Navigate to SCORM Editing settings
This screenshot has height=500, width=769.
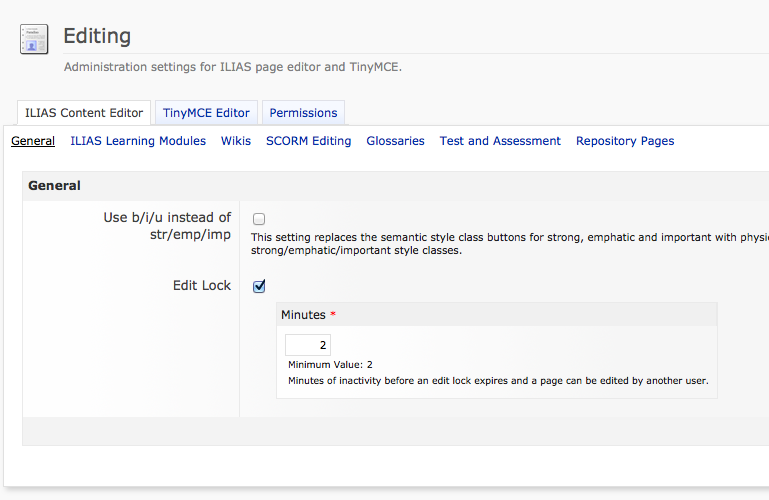308,141
